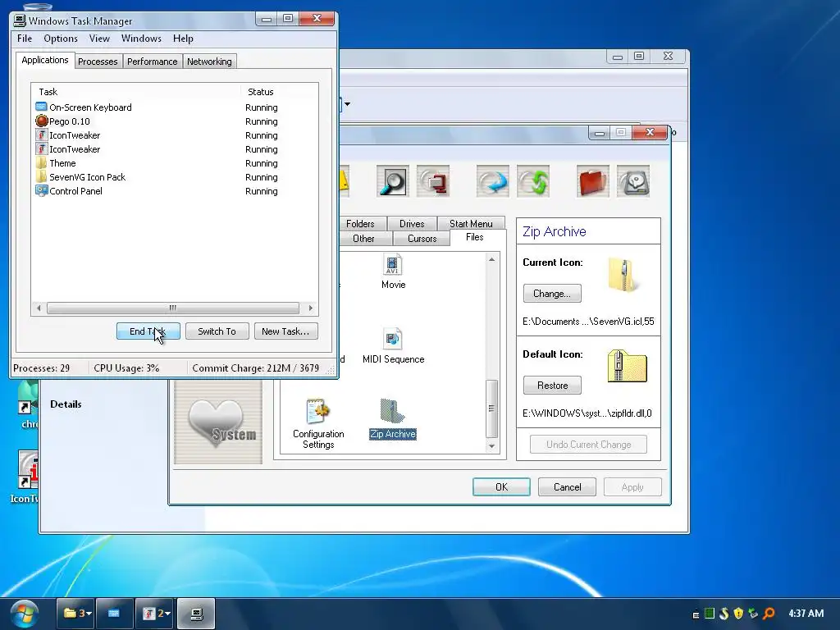
Task: Open On-Screen Keyboard taskbar button
Action: point(114,614)
